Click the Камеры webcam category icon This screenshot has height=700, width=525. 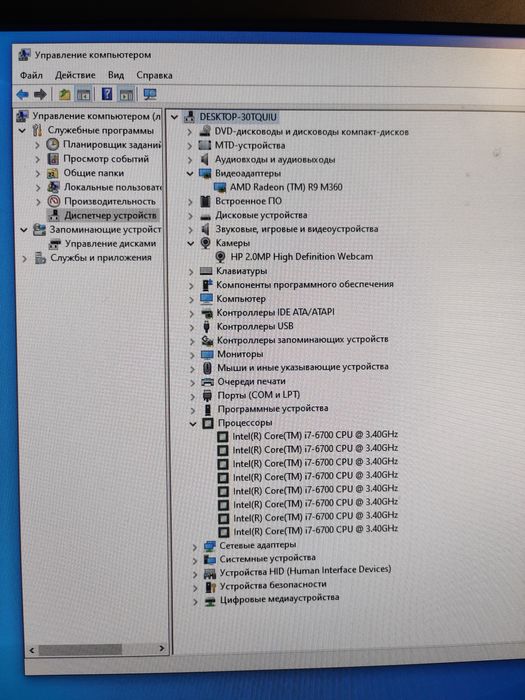(x=205, y=242)
